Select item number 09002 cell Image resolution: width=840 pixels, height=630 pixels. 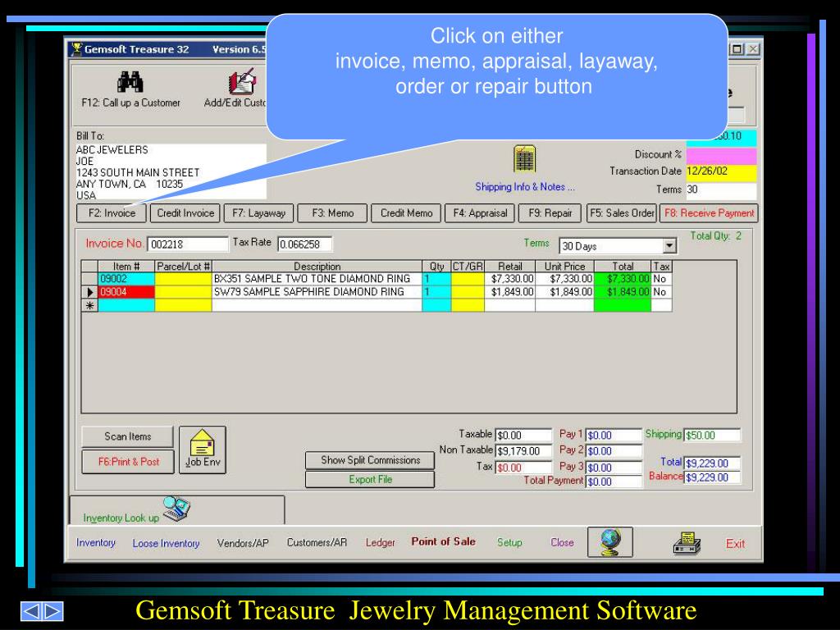tap(126, 279)
